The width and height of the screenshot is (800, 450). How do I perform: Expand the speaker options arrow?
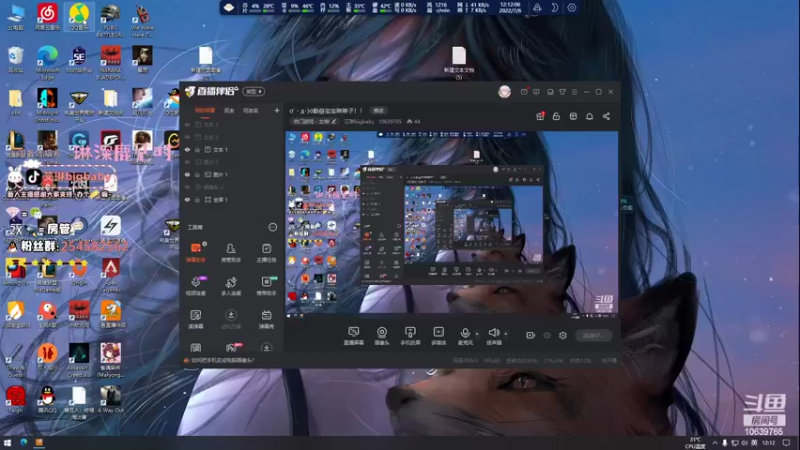pyautogui.click(x=506, y=334)
